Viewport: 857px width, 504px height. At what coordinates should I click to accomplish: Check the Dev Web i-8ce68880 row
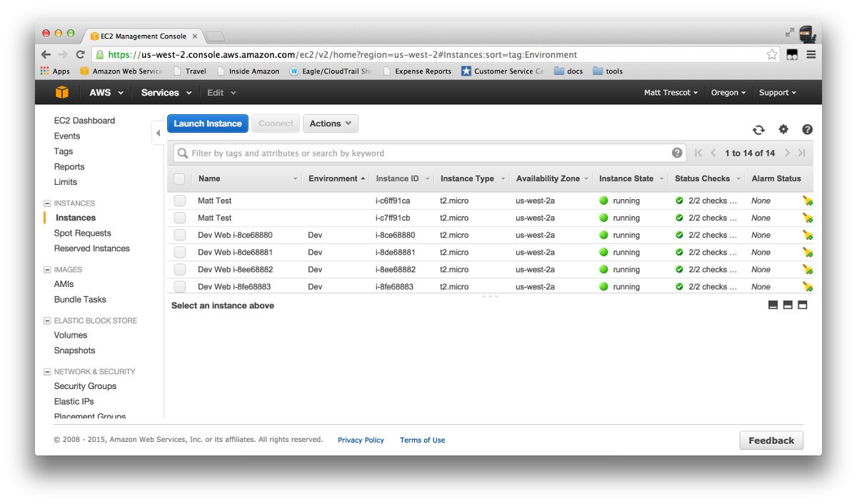tap(179, 235)
